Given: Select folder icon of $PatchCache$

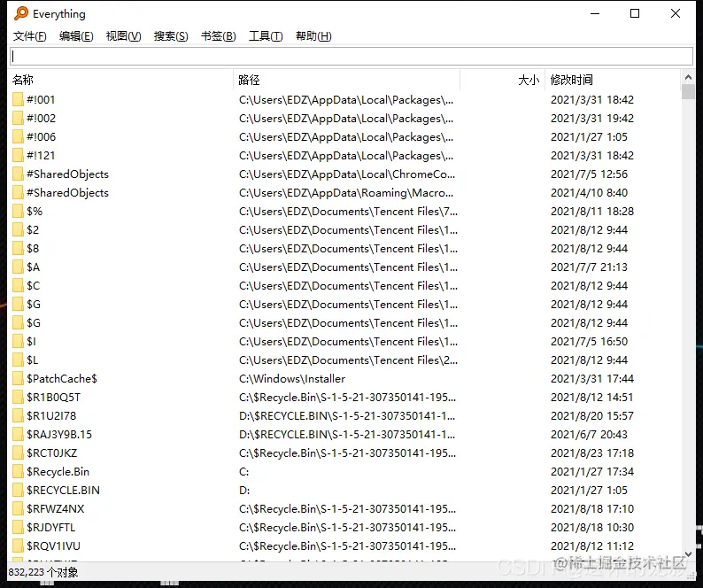Looking at the screenshot, I should (x=18, y=379).
